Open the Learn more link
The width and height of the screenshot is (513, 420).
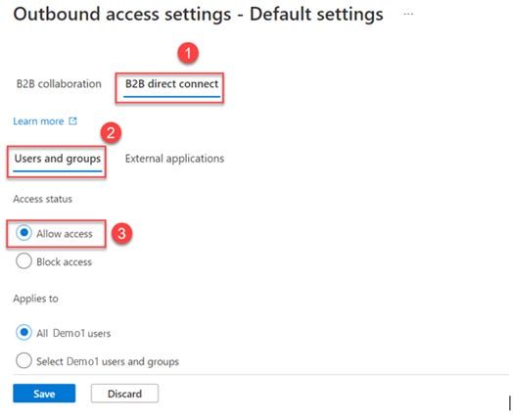click(x=38, y=121)
